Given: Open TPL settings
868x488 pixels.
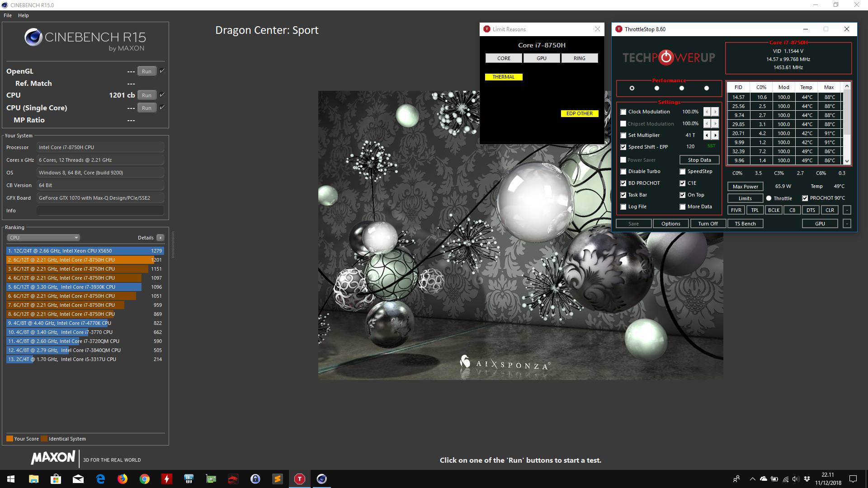Looking at the screenshot, I should click(x=755, y=210).
